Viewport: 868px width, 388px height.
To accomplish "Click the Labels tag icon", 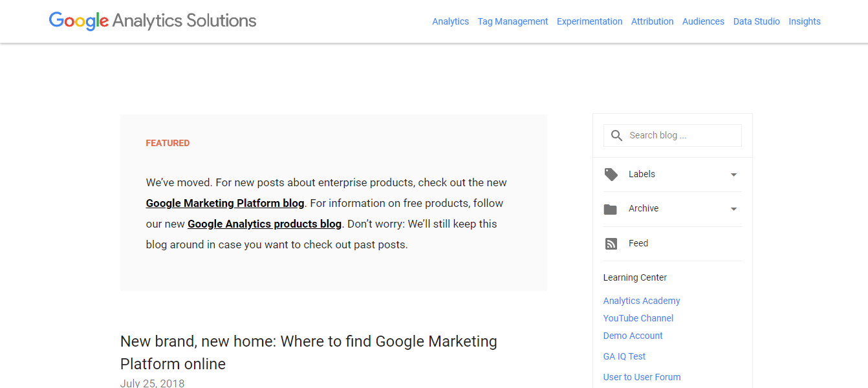I will [611, 175].
